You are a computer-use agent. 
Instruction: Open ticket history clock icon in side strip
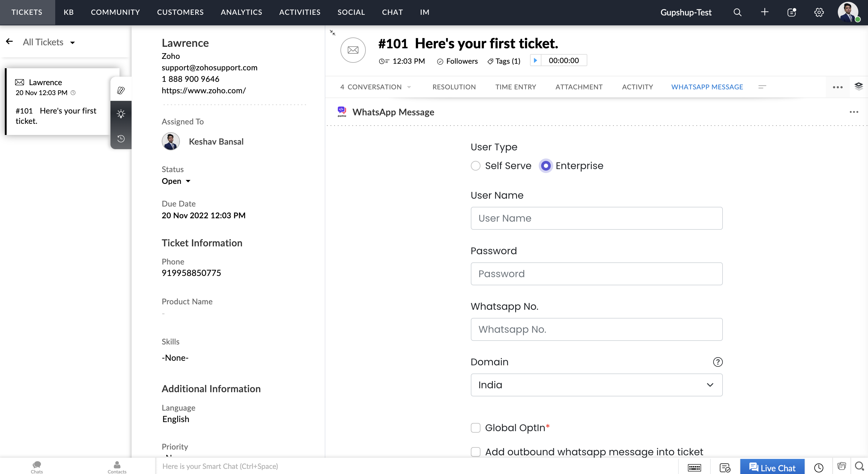[x=121, y=139]
